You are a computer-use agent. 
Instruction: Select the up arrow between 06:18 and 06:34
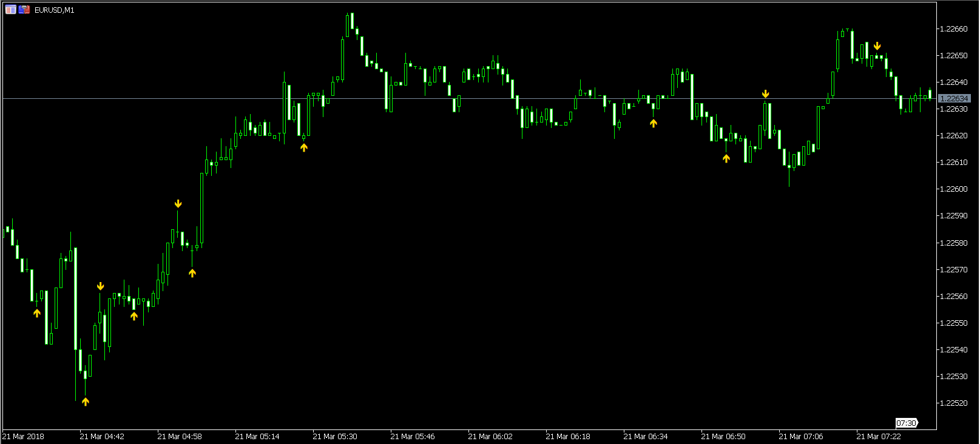point(654,123)
